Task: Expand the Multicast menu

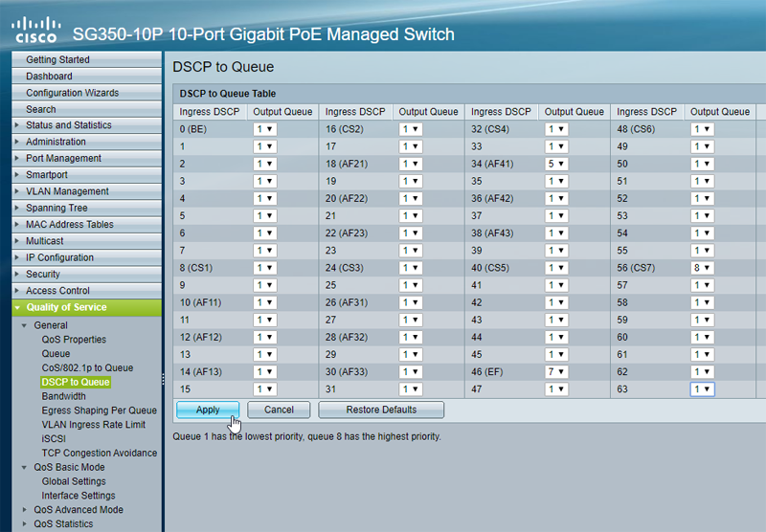Action: pyautogui.click(x=86, y=241)
